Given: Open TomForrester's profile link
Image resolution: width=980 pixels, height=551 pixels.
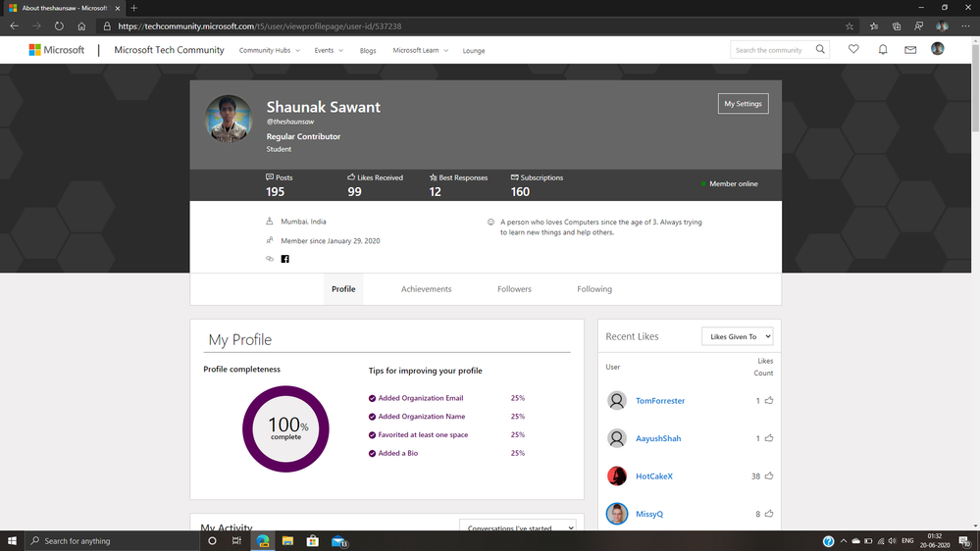Looking at the screenshot, I should [x=660, y=401].
